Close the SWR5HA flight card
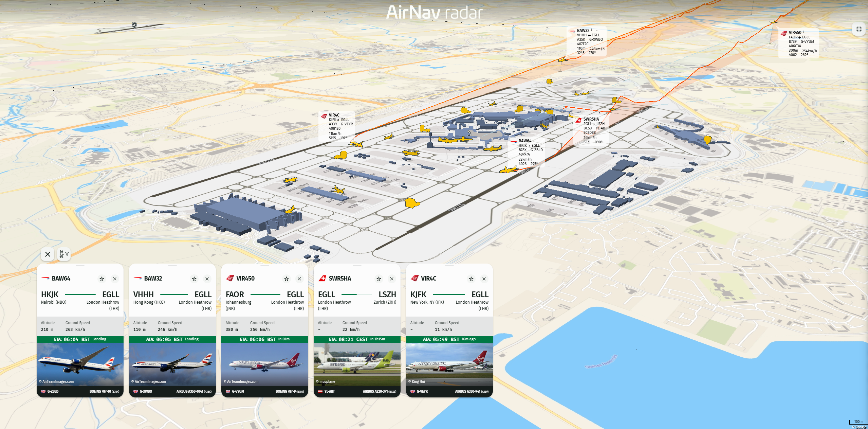The height and width of the screenshot is (429, 868). [392, 279]
